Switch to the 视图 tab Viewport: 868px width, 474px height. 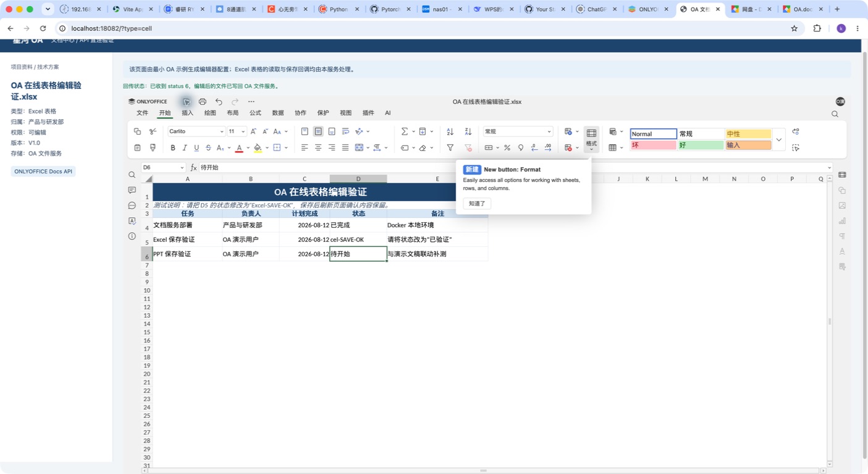point(345,113)
